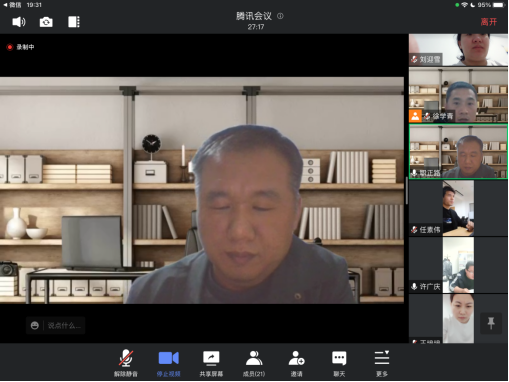Click the Wi-Fi status icon

coord(464,5)
